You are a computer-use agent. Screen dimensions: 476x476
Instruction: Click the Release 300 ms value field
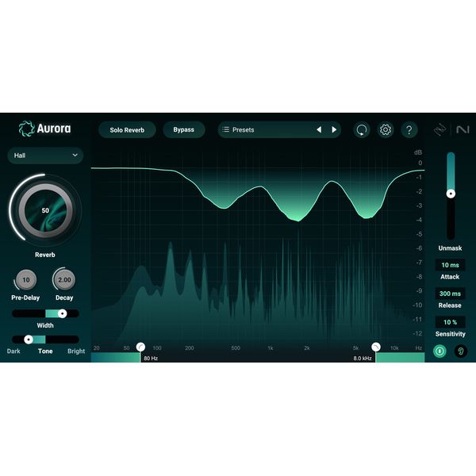coord(450,294)
